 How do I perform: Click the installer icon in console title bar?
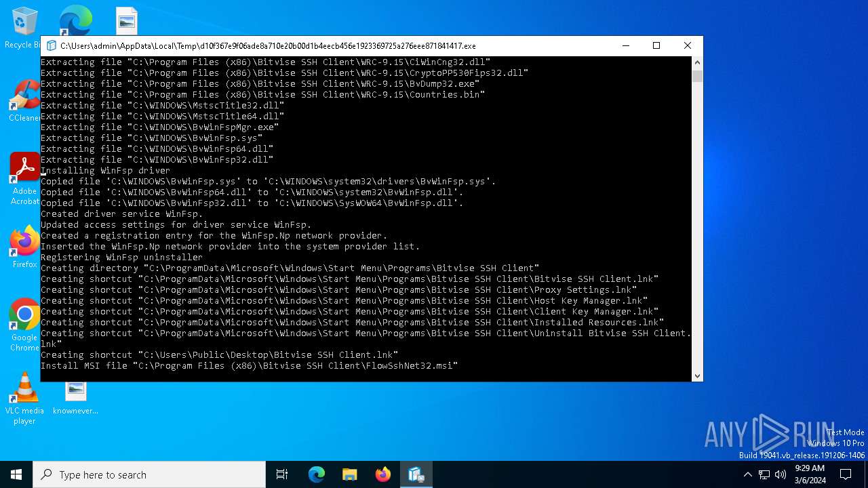pyautogui.click(x=51, y=46)
